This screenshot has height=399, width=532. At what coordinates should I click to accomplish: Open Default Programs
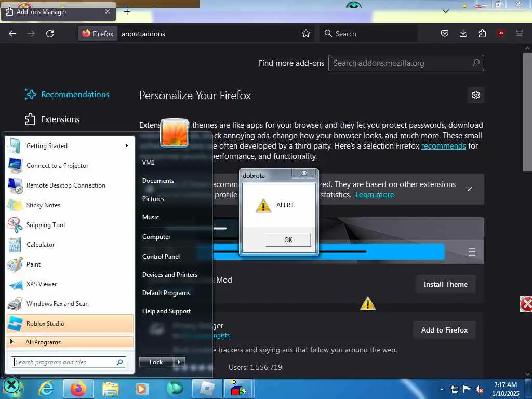(166, 293)
